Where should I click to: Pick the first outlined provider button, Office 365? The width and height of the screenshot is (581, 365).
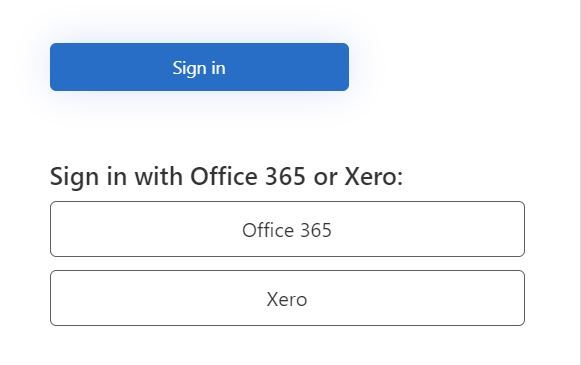[288, 229]
